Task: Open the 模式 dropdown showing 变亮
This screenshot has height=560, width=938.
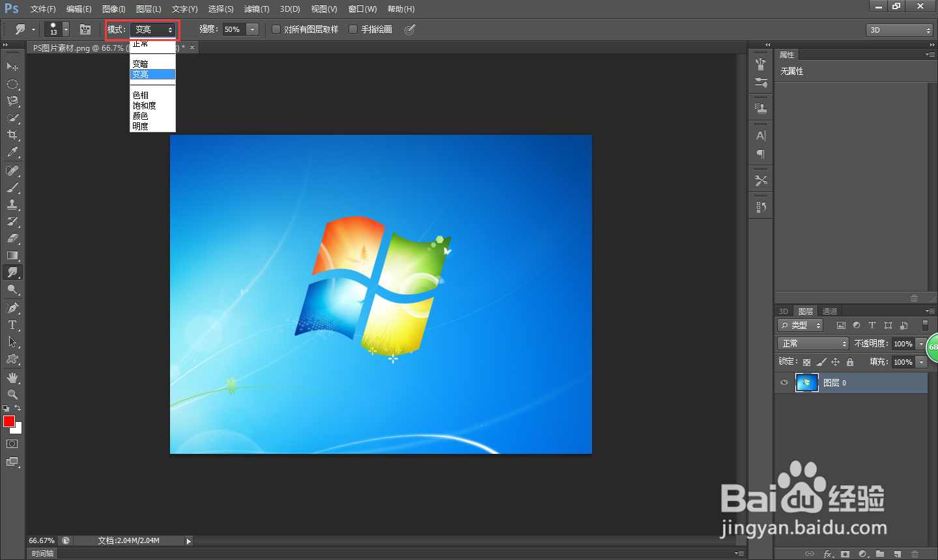Action: 153,29
